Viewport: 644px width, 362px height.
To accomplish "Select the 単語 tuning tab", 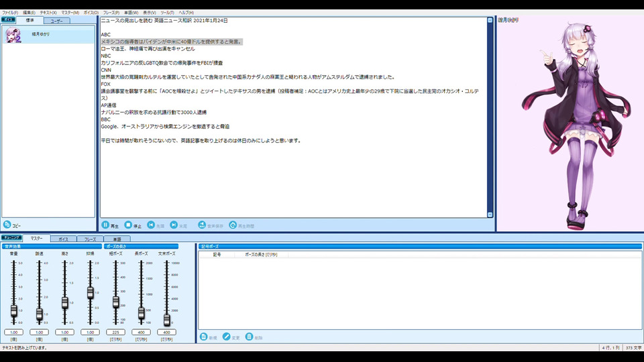I will click(117, 239).
